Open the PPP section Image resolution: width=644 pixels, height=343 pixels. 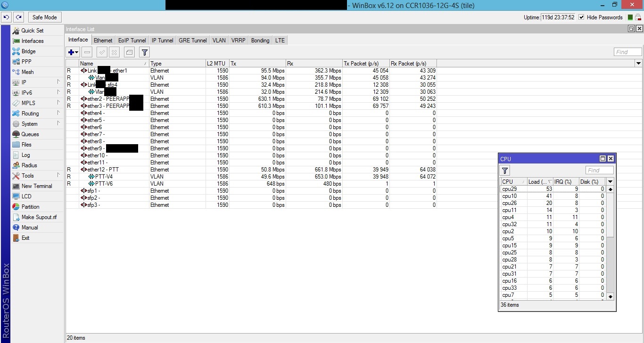(26, 62)
